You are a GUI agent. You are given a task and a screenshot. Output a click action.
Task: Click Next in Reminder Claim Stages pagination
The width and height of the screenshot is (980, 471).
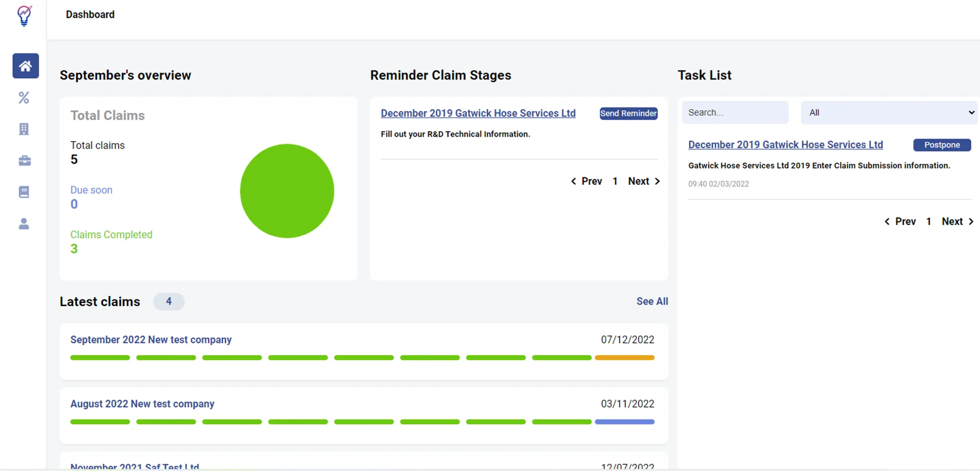[644, 181]
